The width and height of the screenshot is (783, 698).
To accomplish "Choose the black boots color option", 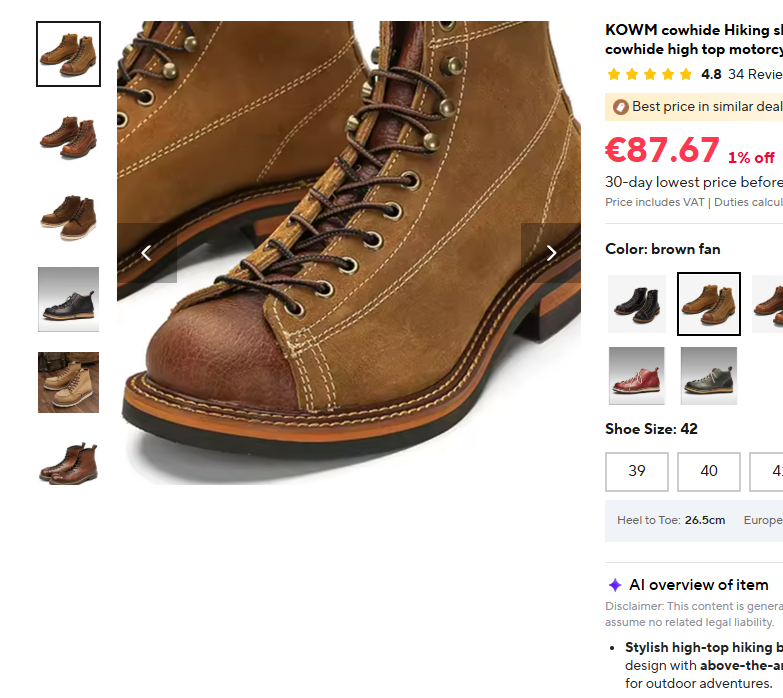I will [x=637, y=304].
